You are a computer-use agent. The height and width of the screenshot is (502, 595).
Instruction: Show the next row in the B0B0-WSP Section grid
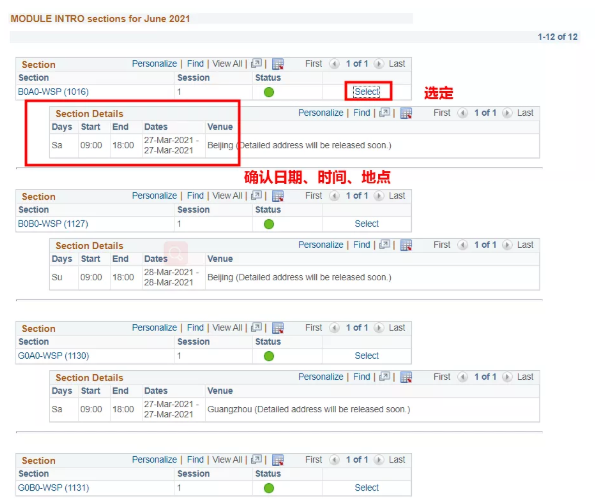(x=378, y=196)
